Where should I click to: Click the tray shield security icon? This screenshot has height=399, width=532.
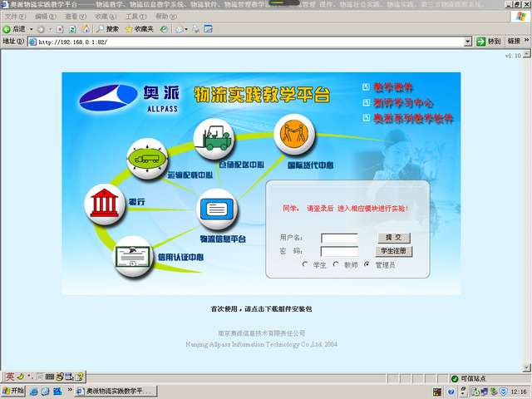(x=503, y=392)
